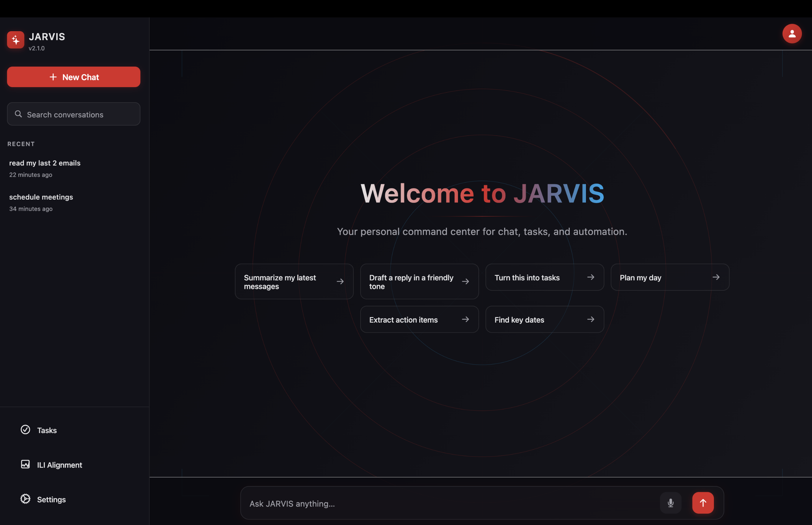Click the Extract action items card

419,319
